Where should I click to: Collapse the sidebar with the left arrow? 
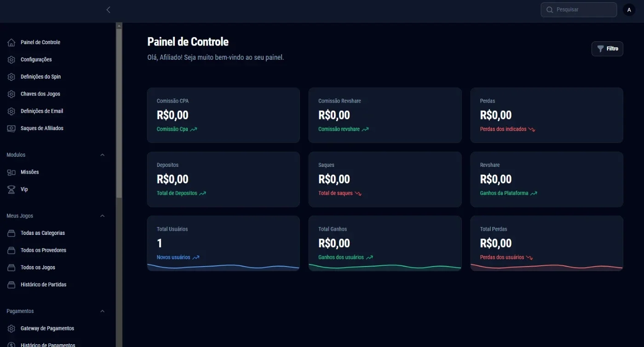[x=108, y=10]
